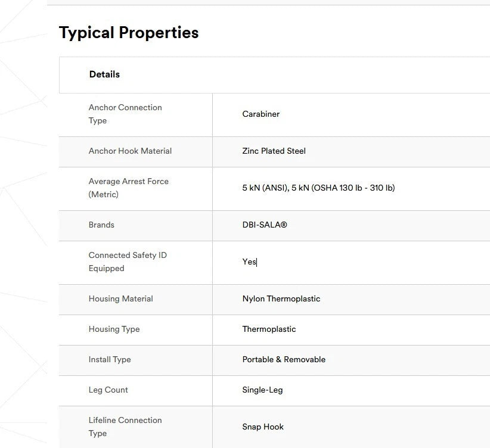This screenshot has height=448, width=490.
Task: Click the Typical Properties heading
Action: coord(129,33)
